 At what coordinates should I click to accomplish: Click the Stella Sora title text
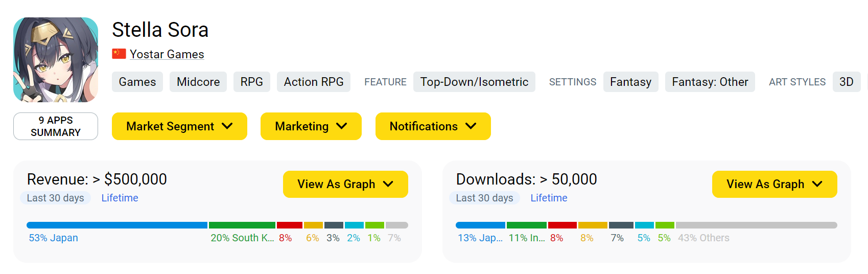pos(160,30)
